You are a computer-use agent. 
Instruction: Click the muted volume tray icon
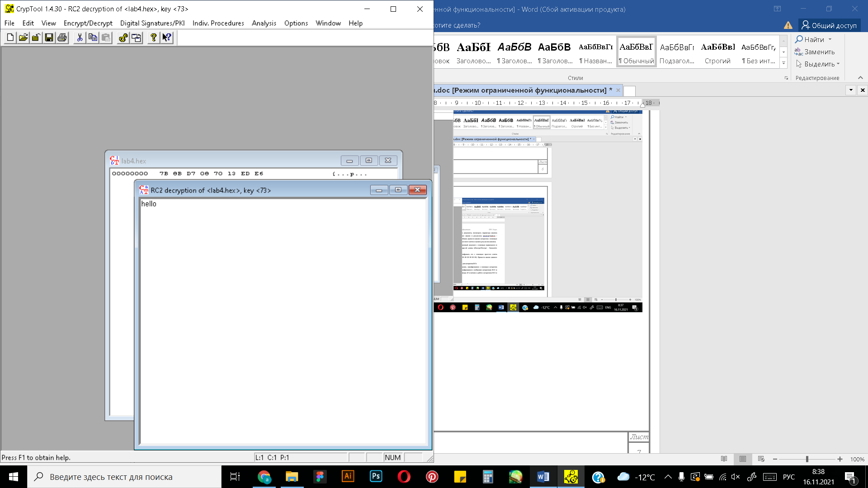(x=736, y=477)
